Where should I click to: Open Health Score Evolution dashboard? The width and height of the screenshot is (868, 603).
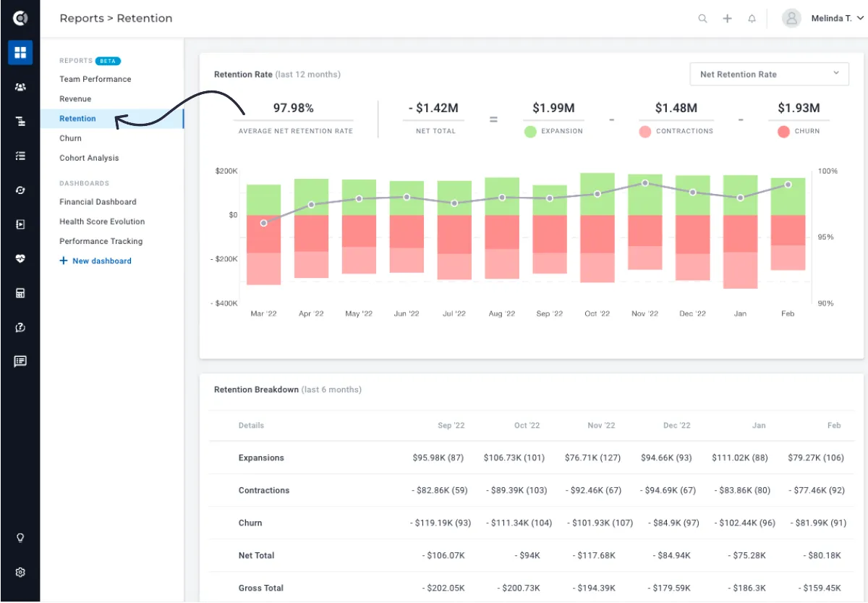[x=102, y=222]
